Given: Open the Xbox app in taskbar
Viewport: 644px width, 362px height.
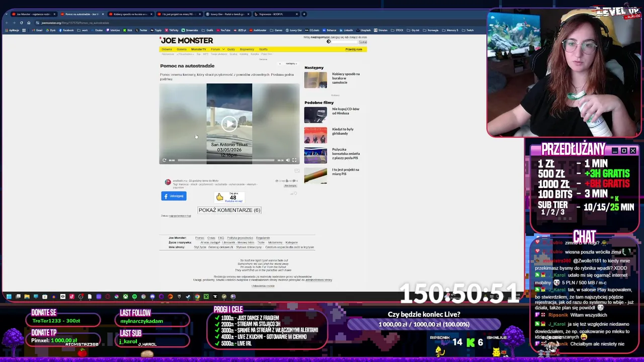Looking at the screenshot, I should pyautogui.click(x=125, y=297).
